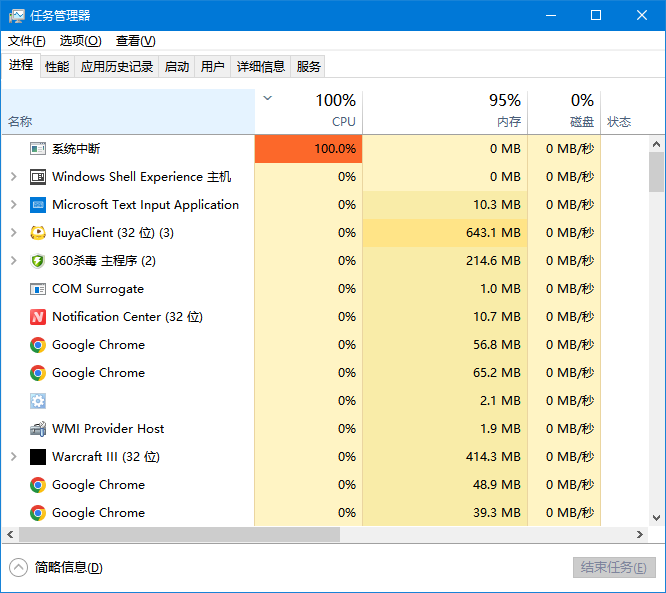
Task: Expand the HuyaClient (32 位) process group
Action: tap(14, 233)
